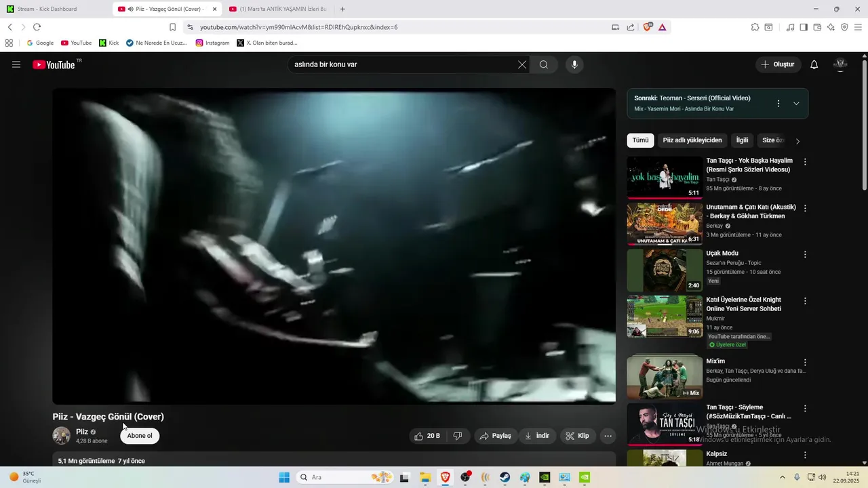
Task: Click the video player area
Action: tap(334, 246)
